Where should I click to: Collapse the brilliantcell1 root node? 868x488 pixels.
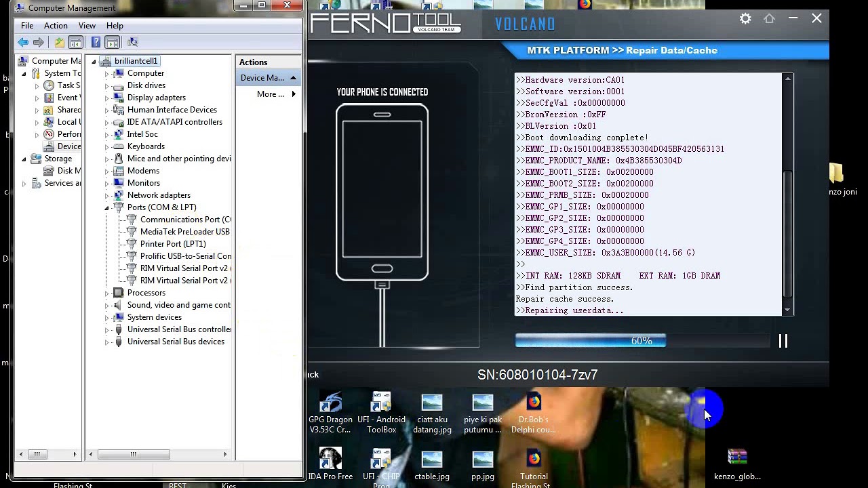click(94, 61)
